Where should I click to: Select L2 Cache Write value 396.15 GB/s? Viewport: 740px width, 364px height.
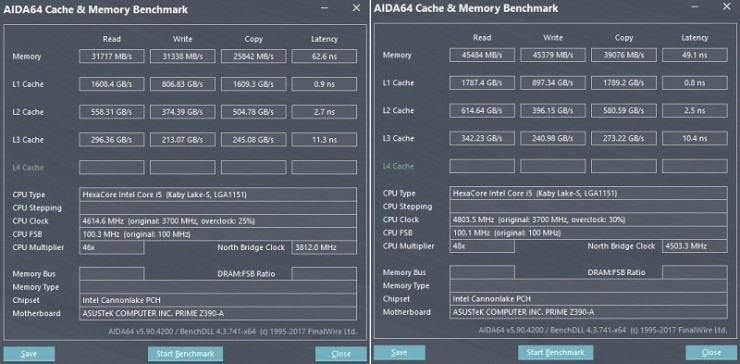point(553,110)
